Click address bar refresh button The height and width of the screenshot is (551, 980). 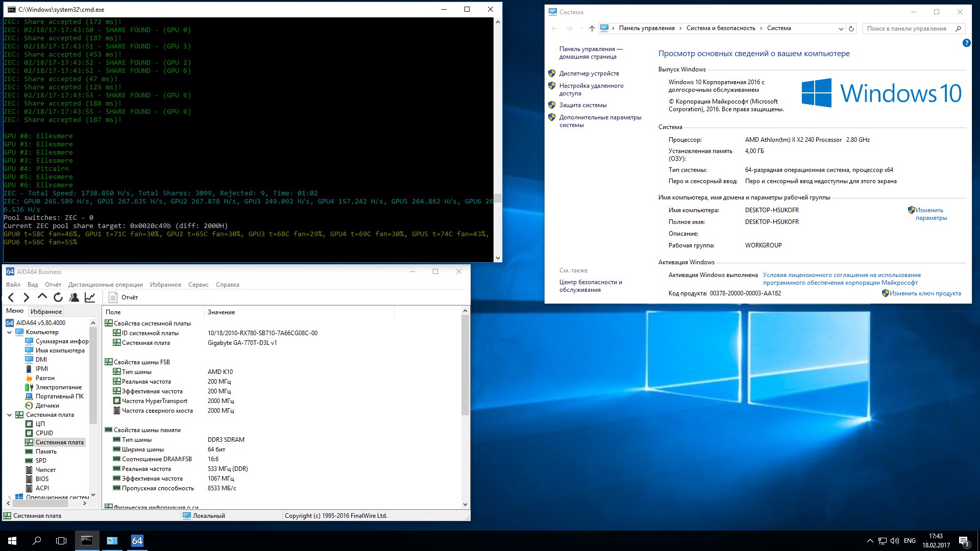pos(851,29)
